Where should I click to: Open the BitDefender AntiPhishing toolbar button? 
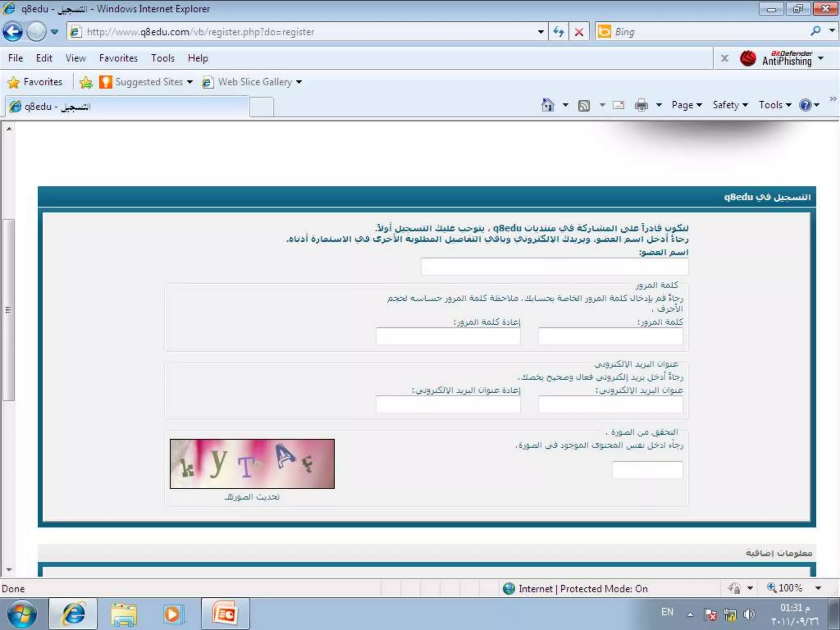(x=781, y=59)
